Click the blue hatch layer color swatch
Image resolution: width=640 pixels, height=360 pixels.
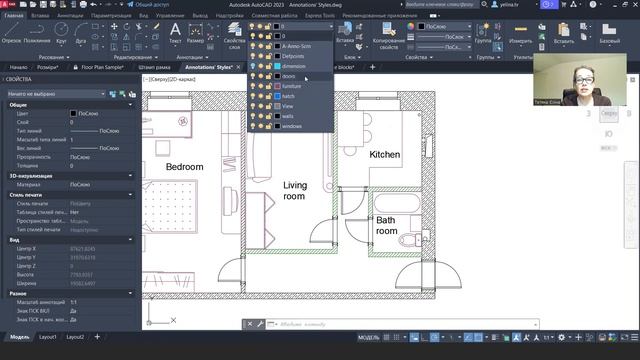click(278, 96)
